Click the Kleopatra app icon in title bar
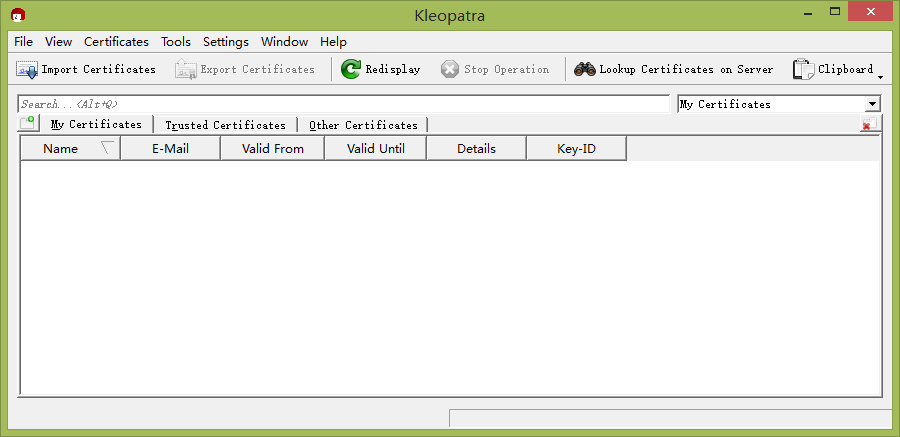The height and width of the screenshot is (437, 900). pos(18,15)
